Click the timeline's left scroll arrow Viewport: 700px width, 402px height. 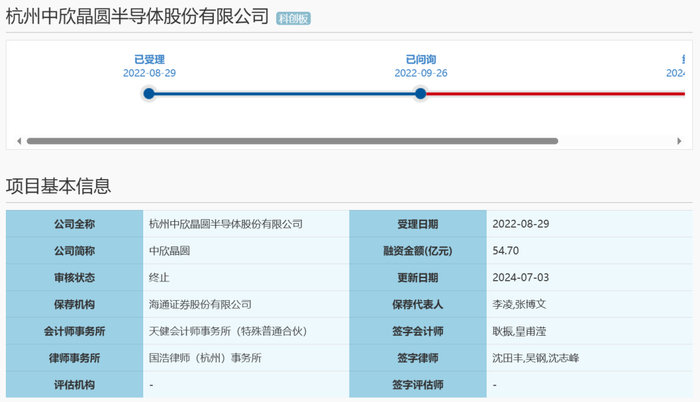(19, 141)
